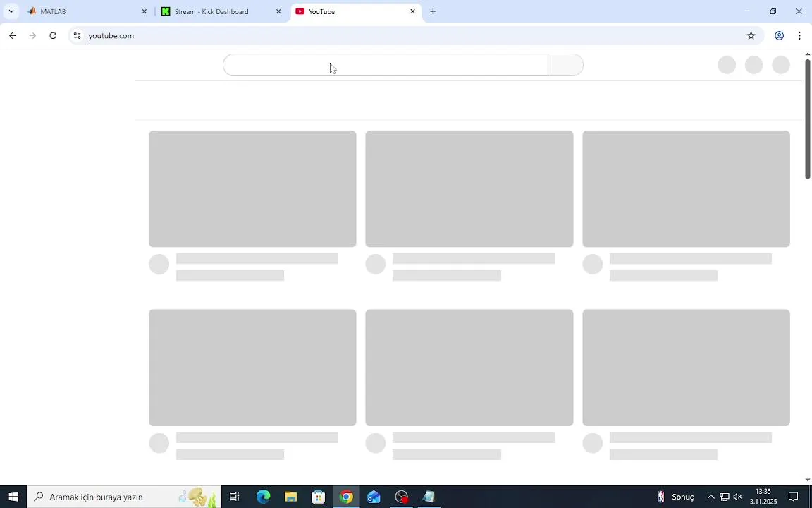812x508 pixels.
Task: Open the clock showing 13:35
Action: click(x=763, y=497)
